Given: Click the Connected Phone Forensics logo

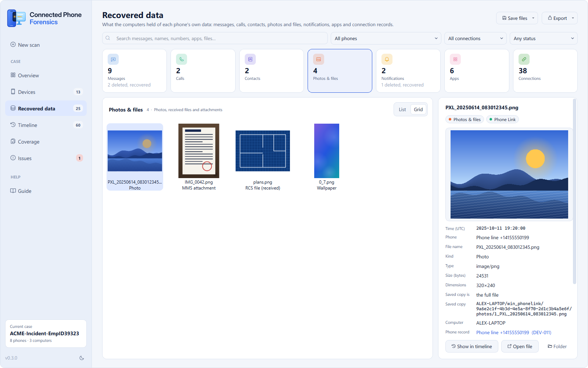Looking at the screenshot, I should click(17, 18).
